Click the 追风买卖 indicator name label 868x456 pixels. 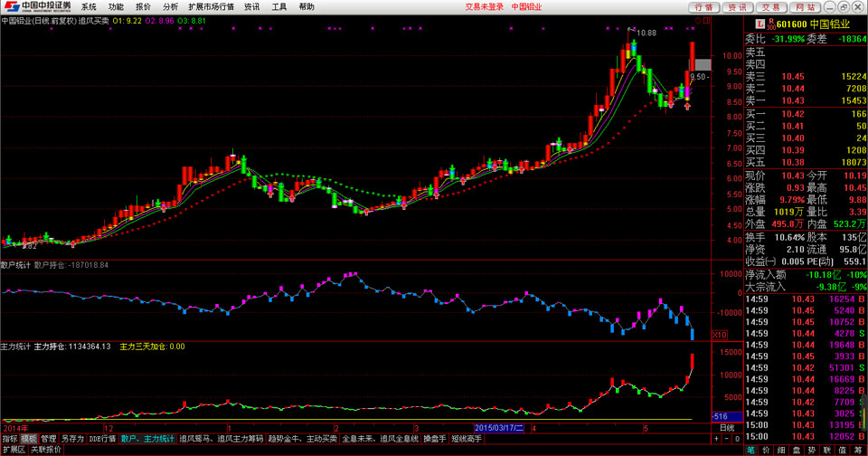click(93, 21)
